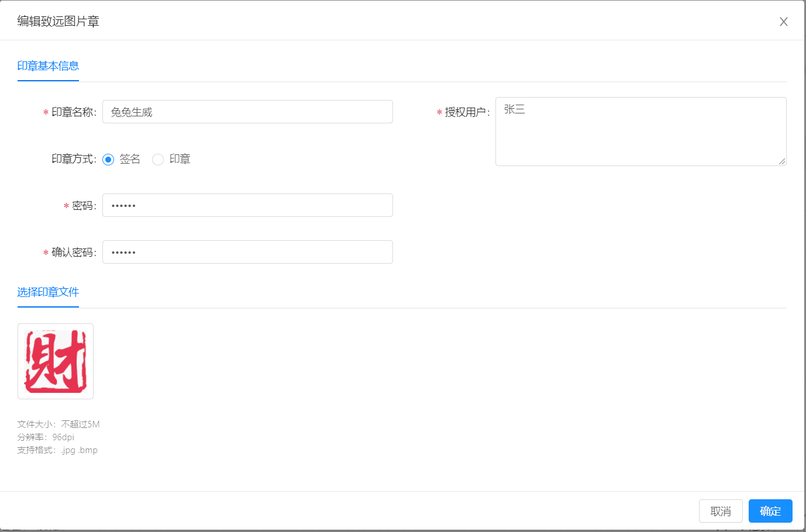This screenshot has height=532, width=806.
Task: Click the 授权用户 field label
Action: tap(467, 112)
